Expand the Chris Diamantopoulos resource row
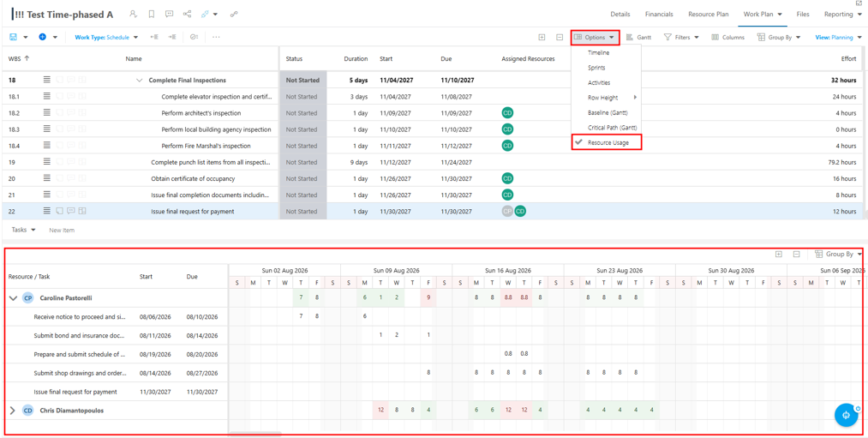The image size is (868, 438). tap(14, 411)
